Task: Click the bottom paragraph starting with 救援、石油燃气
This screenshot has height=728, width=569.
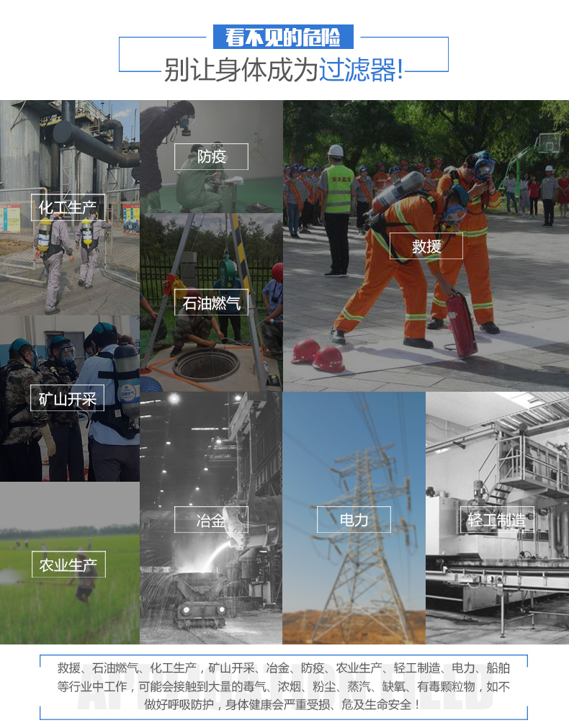Action: tap(284, 686)
